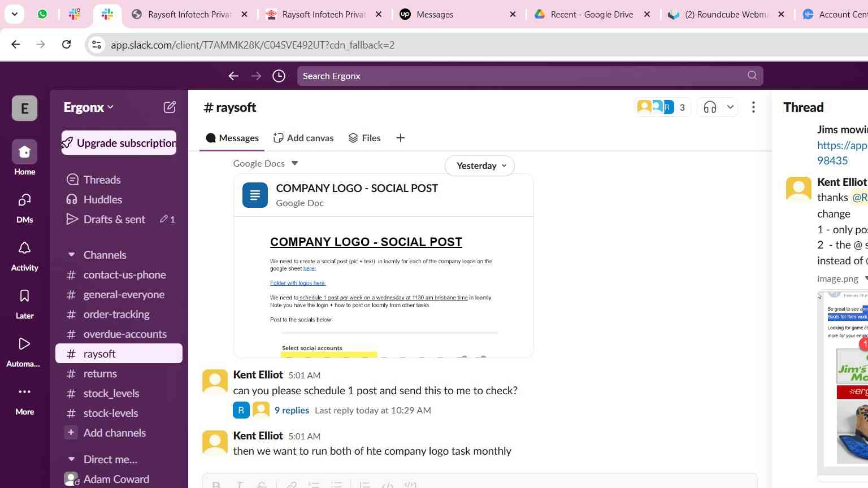Image resolution: width=868 pixels, height=488 pixels.
Task: Open overdue-accounts channel
Action: (x=119, y=334)
